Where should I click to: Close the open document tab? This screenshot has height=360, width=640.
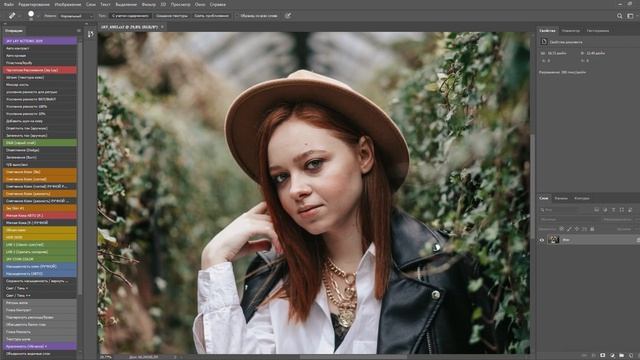pyautogui.click(x=162, y=27)
